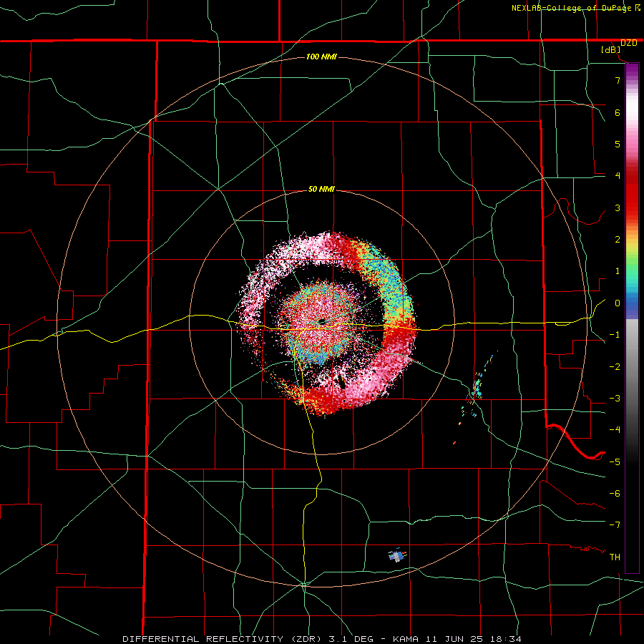Click the 6 value on the dB scale
644x644 pixels.
[x=618, y=112]
